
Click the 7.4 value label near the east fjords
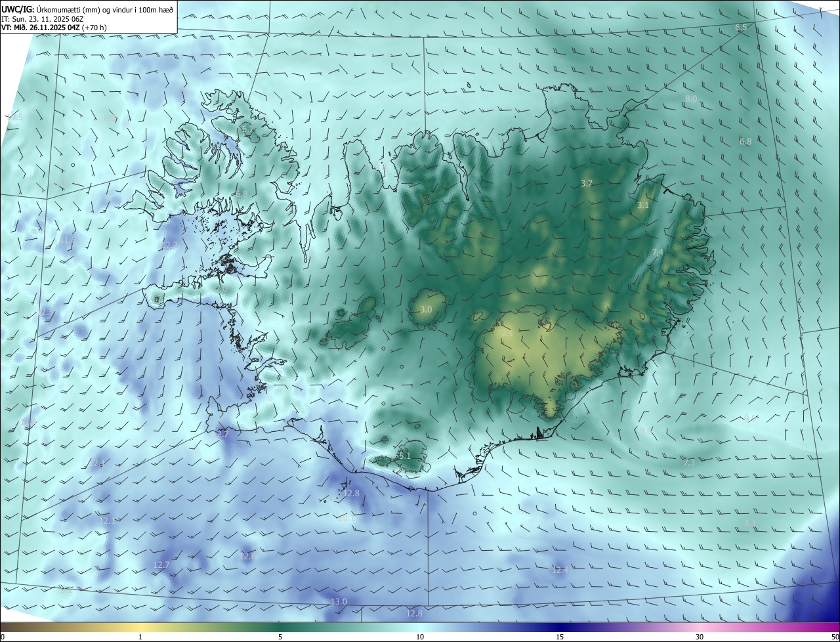[658, 252]
